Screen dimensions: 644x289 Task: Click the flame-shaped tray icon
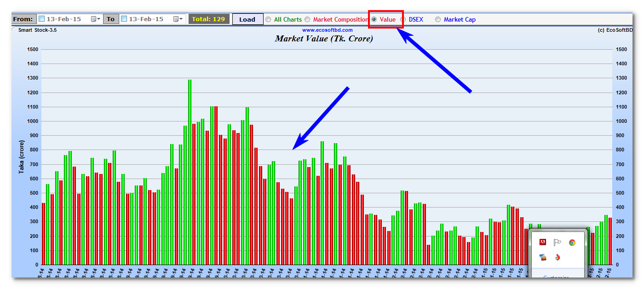click(557, 257)
